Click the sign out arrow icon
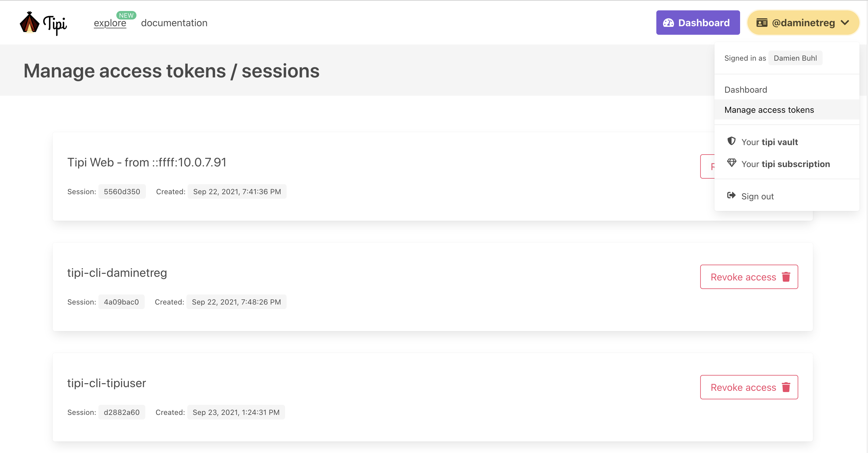This screenshot has width=868, height=453. (731, 196)
